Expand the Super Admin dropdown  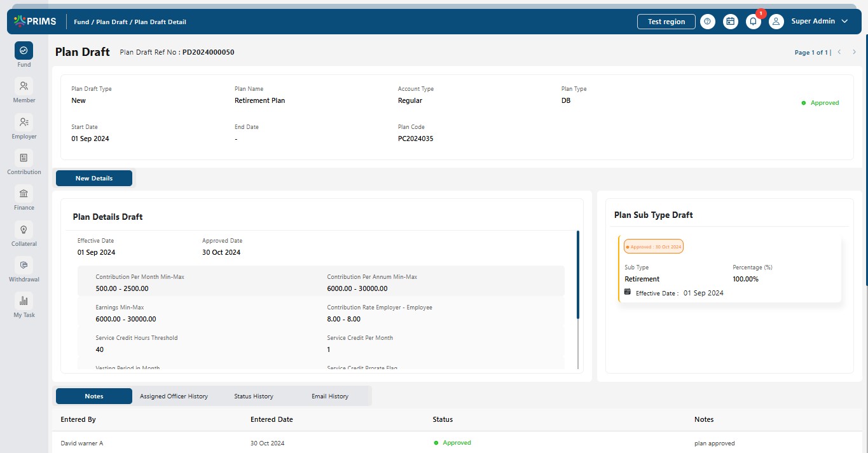[844, 22]
